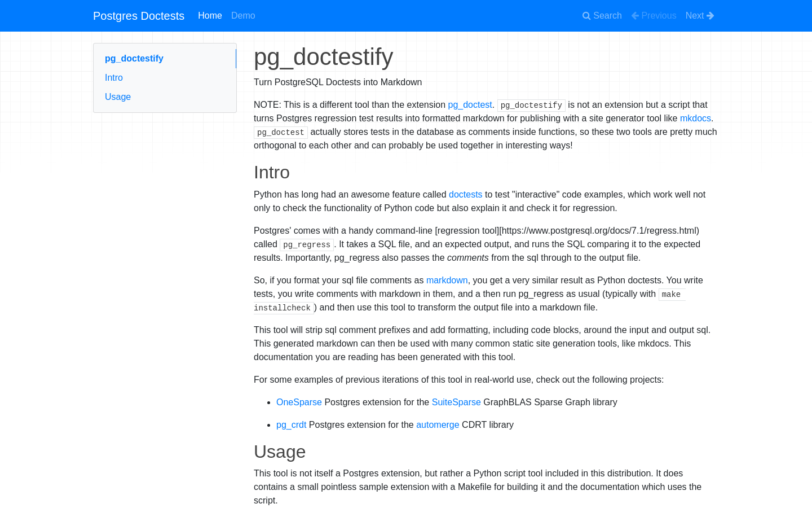Screen dimensions: 812x508
Task: Open the pg_doctest link
Action: click(470, 105)
